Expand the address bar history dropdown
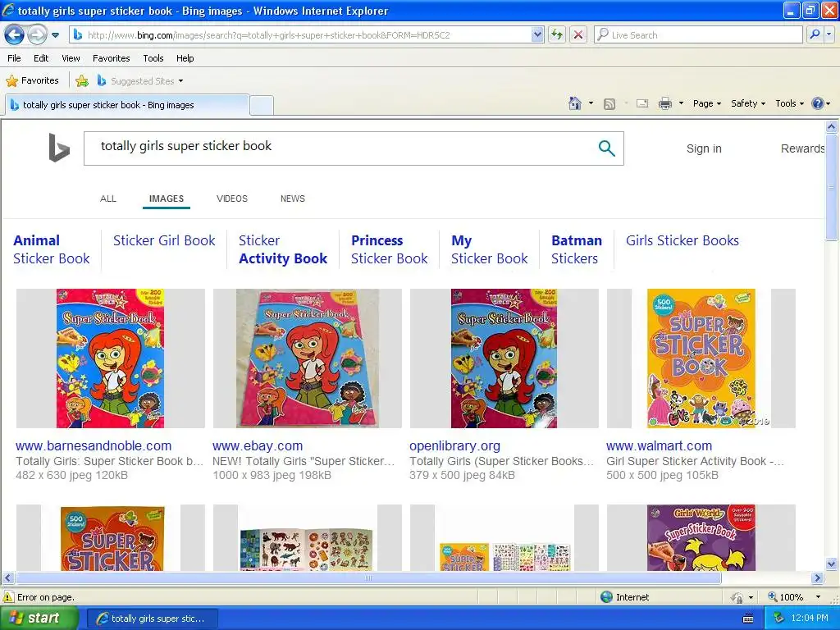 (x=537, y=35)
